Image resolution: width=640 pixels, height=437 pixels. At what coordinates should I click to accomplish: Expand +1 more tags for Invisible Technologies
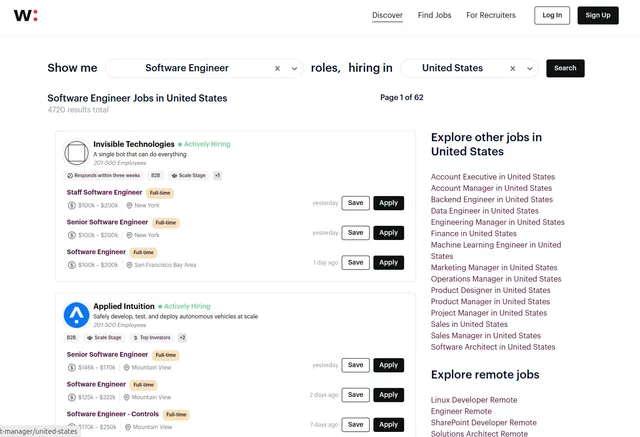click(217, 175)
